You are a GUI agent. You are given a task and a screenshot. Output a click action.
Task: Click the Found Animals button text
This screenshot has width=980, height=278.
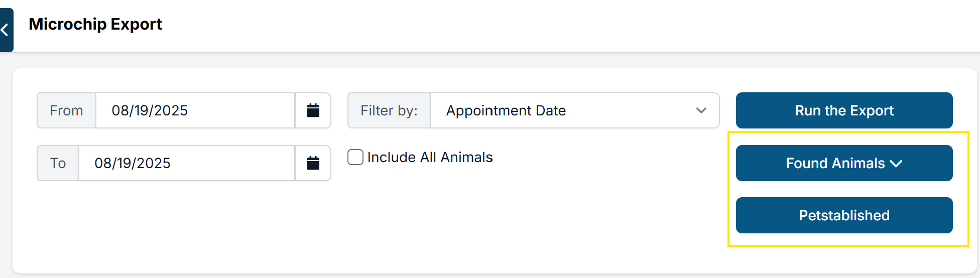click(835, 163)
